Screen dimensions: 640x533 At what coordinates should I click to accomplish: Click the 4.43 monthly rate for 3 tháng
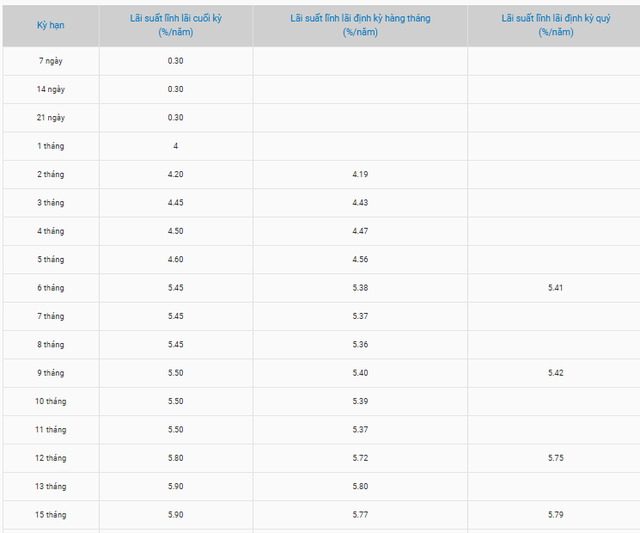tap(360, 202)
